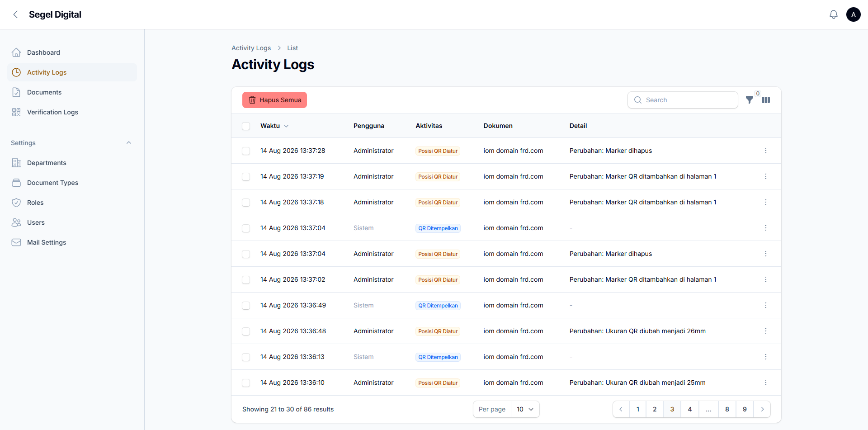The image size is (868, 430).
Task: Click into the Search field
Action: click(683, 100)
